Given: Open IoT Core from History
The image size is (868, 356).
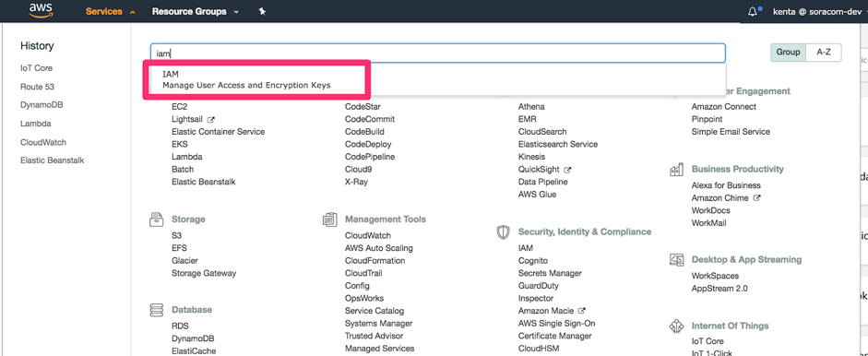Looking at the screenshot, I should click(x=37, y=68).
